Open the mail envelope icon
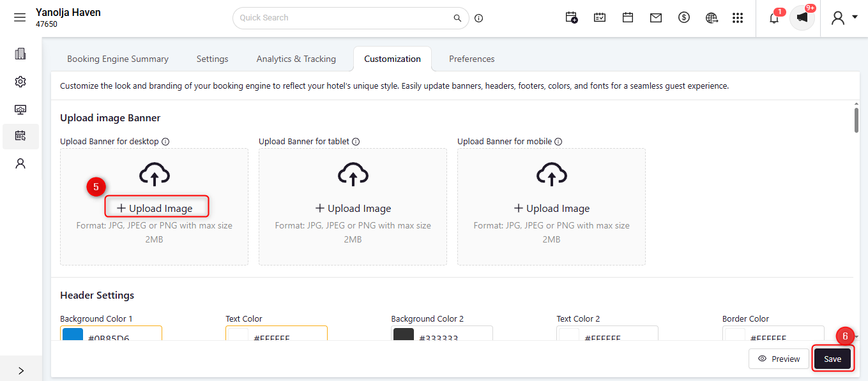The image size is (868, 381). click(656, 18)
